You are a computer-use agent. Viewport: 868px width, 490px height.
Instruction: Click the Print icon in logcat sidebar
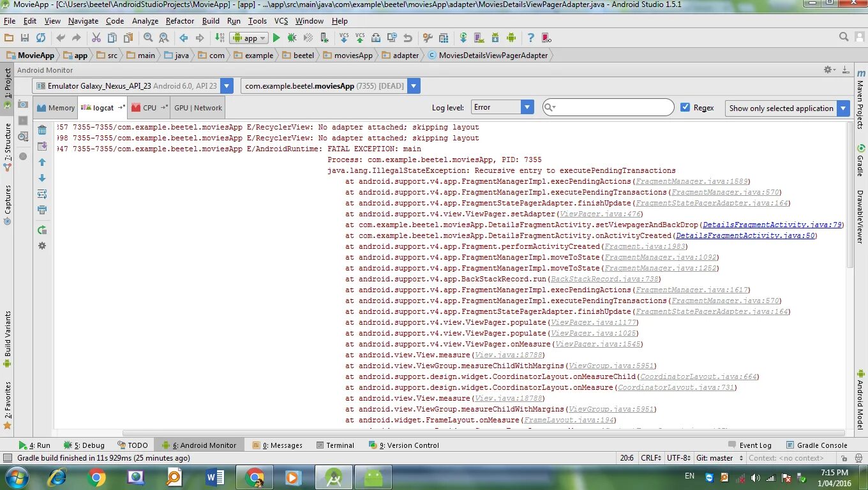point(42,210)
